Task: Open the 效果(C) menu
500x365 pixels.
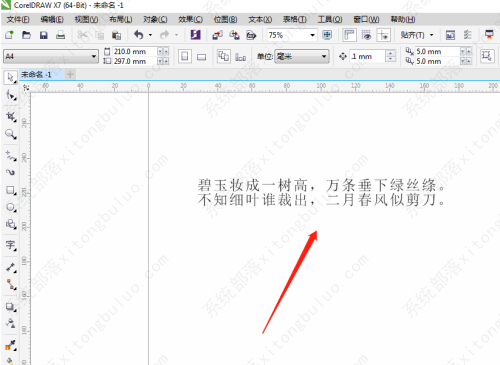Action: click(x=190, y=20)
